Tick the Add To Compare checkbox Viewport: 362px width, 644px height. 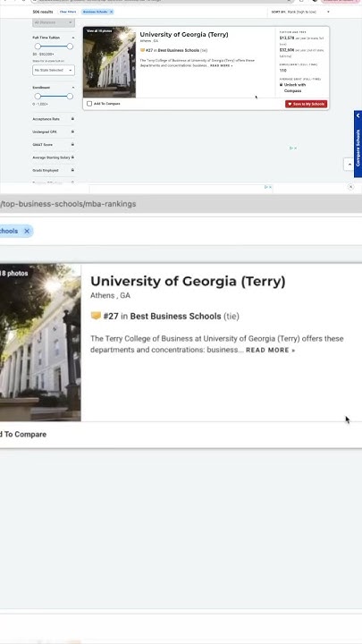(89, 104)
